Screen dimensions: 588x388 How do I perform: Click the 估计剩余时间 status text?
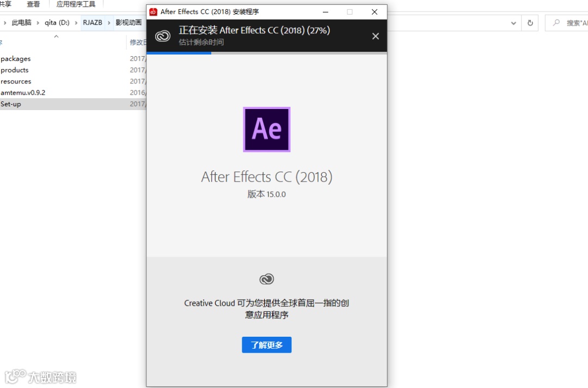201,42
